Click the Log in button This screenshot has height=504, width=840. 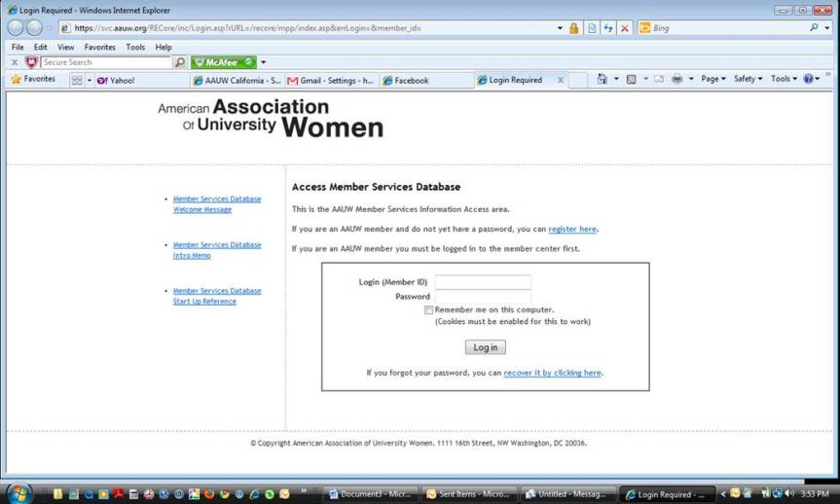pos(485,347)
